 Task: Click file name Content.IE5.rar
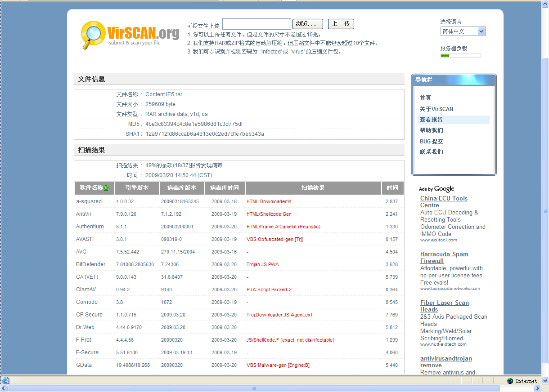coord(164,94)
